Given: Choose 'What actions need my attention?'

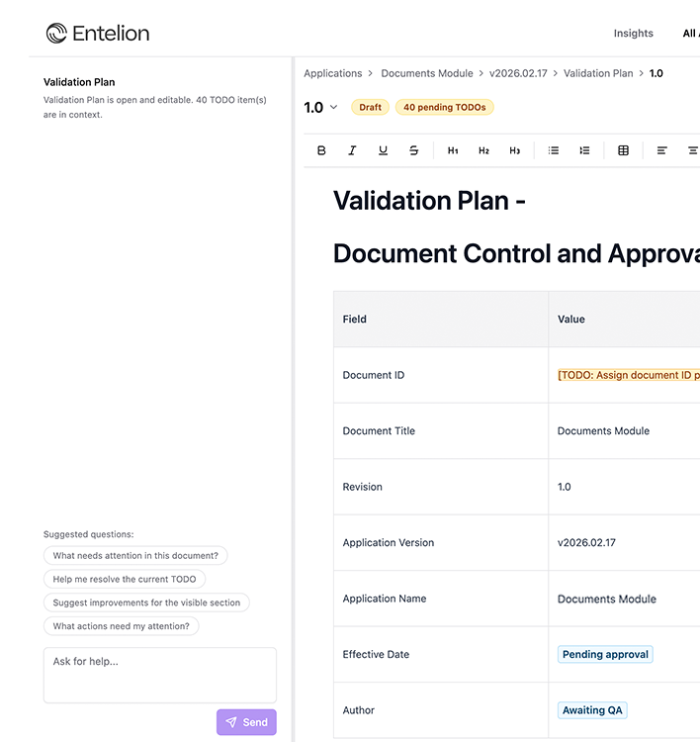Looking at the screenshot, I should point(121,626).
